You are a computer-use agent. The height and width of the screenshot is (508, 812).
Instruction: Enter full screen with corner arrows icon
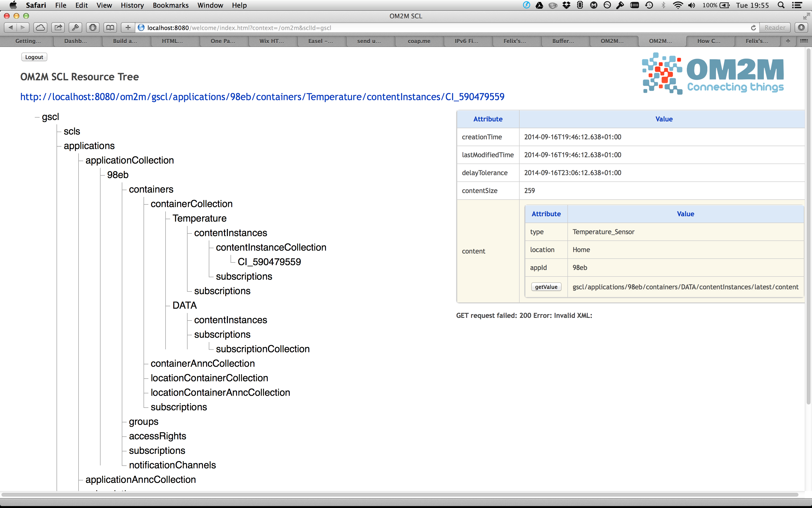[x=806, y=16]
